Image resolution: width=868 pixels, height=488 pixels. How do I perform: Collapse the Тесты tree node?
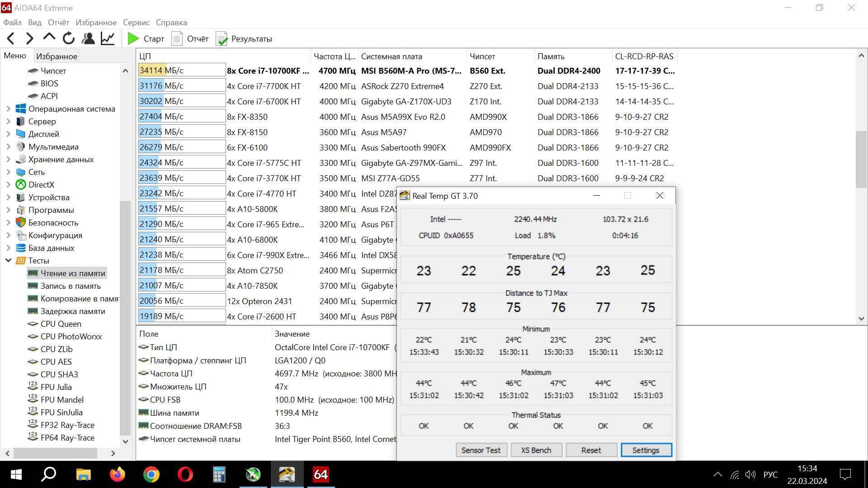tap(8, 261)
